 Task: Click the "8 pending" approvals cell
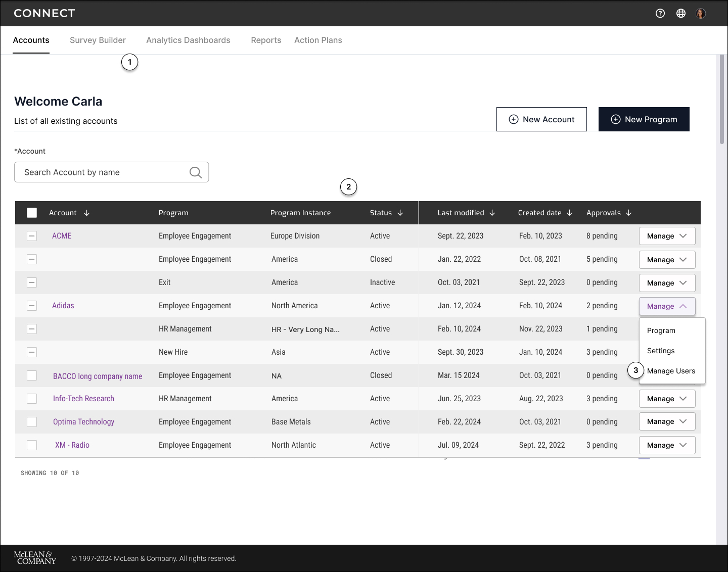click(x=602, y=236)
